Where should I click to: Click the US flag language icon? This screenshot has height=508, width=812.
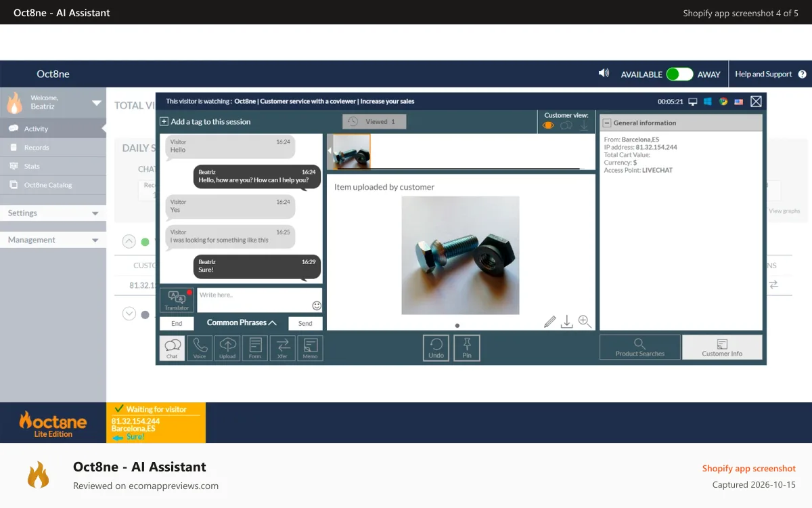739,102
